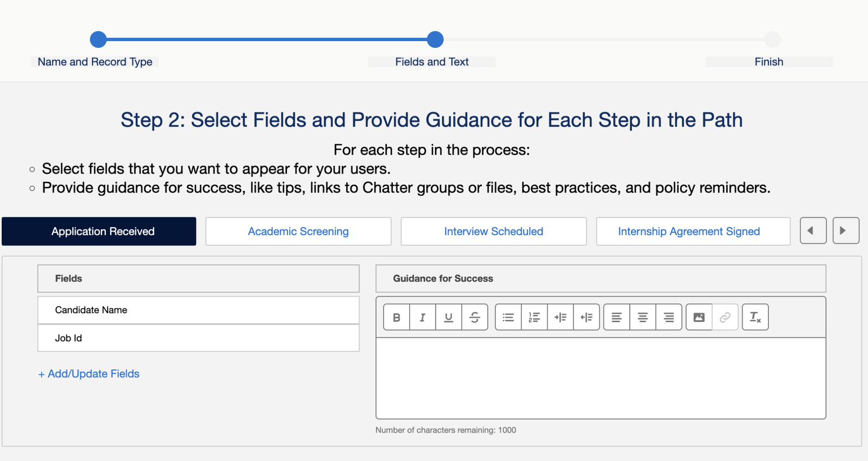
Task: Insert an image into guidance
Action: point(699,317)
